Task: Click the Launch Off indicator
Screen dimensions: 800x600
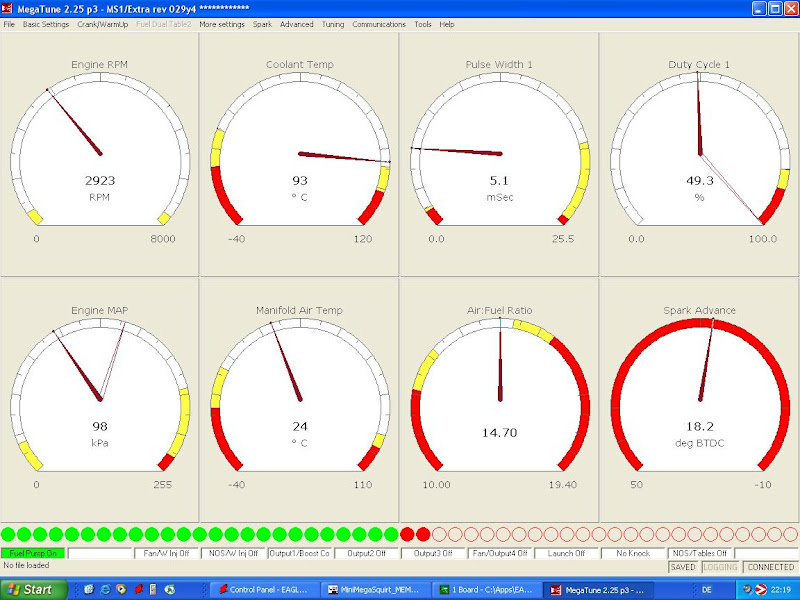Action: [x=566, y=553]
